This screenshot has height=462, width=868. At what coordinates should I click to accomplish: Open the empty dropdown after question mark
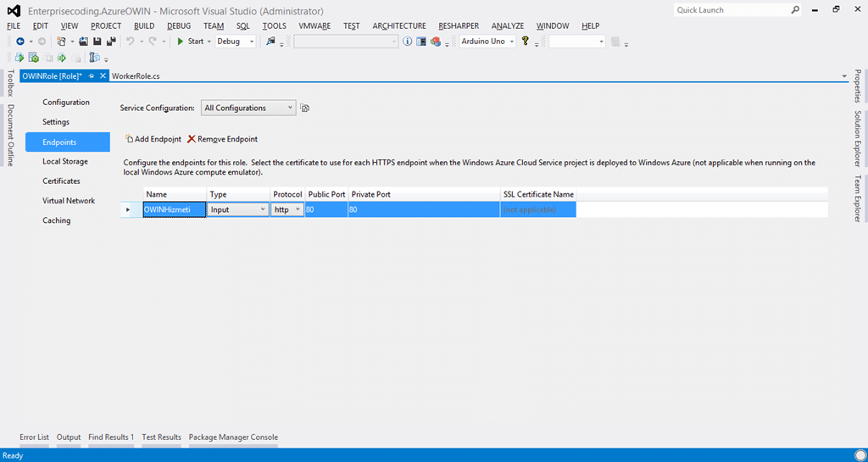click(576, 42)
